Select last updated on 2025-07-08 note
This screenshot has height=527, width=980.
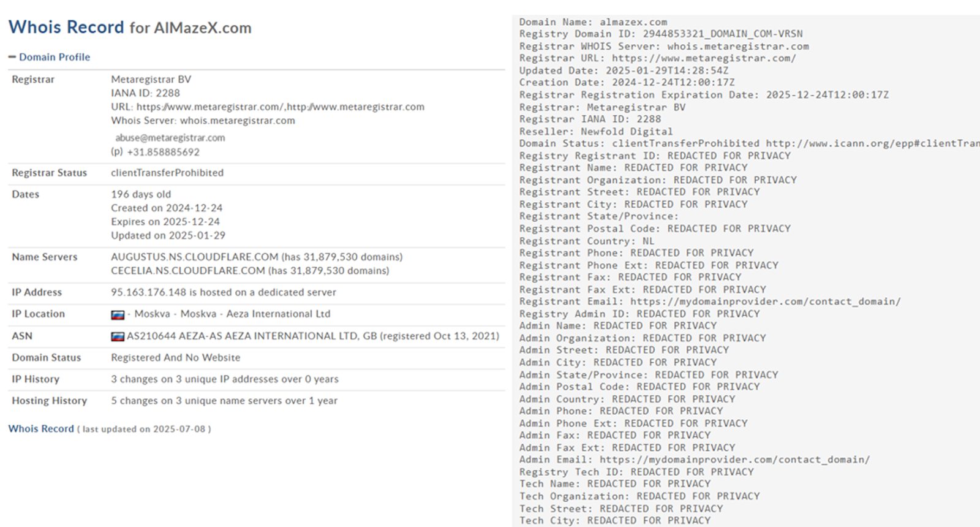tap(144, 429)
